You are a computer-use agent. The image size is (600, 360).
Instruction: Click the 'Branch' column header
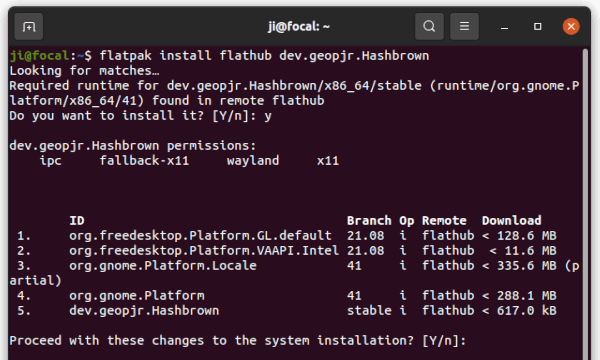tap(369, 221)
